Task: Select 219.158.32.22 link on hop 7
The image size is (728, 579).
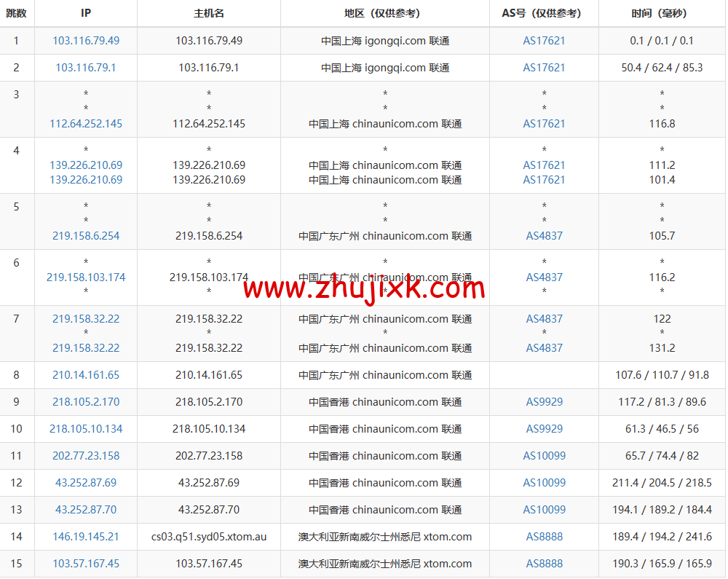Action: [85, 318]
